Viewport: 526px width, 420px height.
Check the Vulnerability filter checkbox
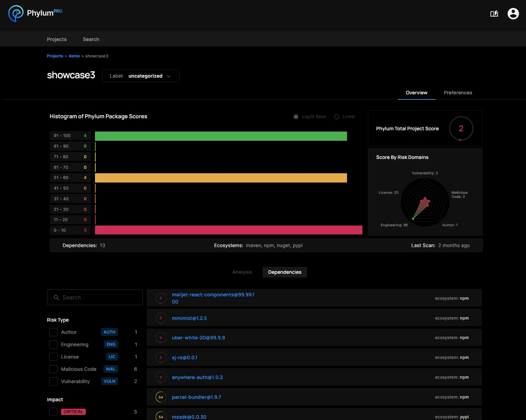pos(53,381)
